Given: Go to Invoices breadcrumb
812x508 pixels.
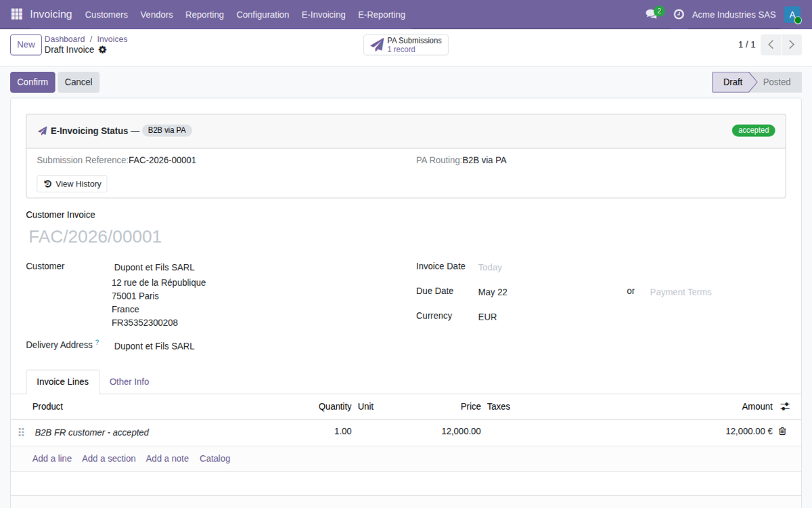Looking at the screenshot, I should (112, 39).
